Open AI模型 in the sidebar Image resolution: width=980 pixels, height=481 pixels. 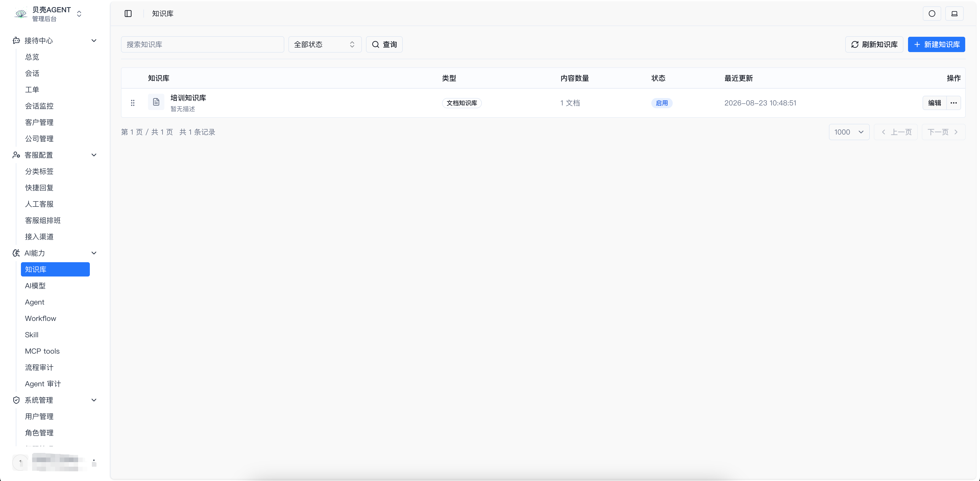point(55,286)
